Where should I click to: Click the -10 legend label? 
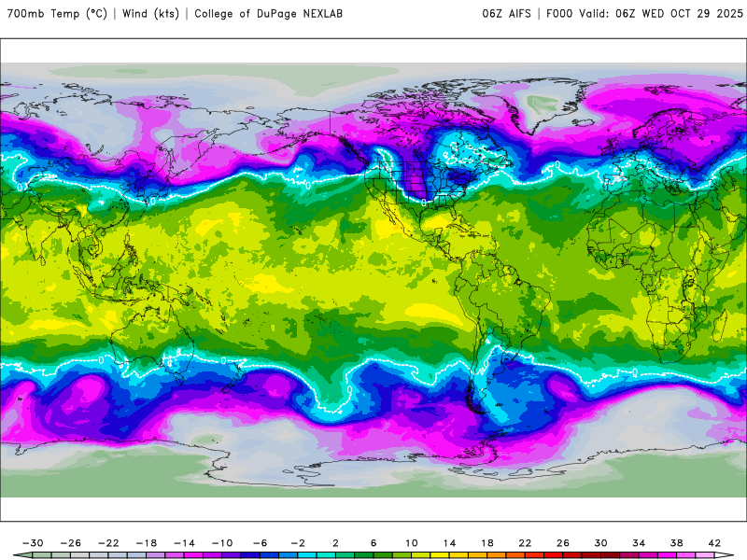click(222, 543)
